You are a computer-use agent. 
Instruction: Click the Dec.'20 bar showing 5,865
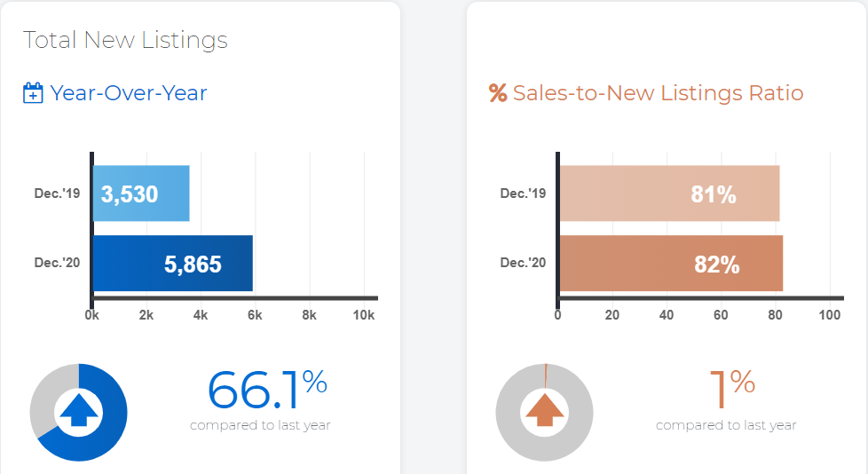173,263
